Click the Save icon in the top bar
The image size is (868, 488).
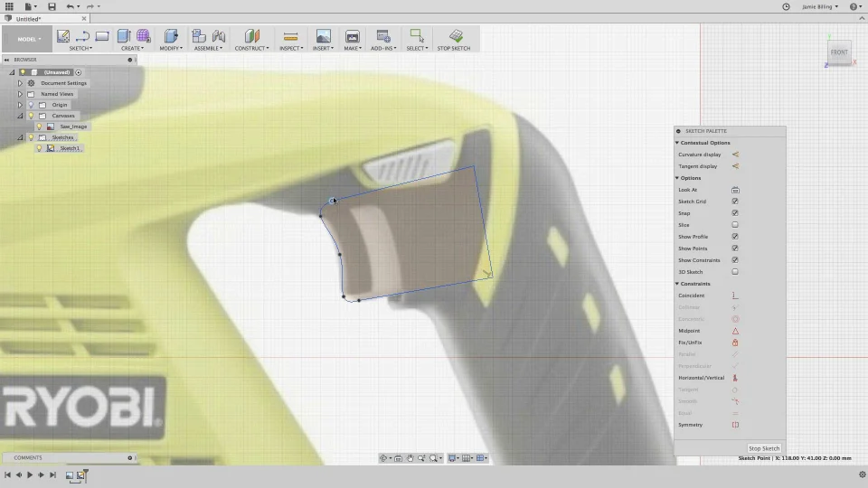tap(52, 6)
